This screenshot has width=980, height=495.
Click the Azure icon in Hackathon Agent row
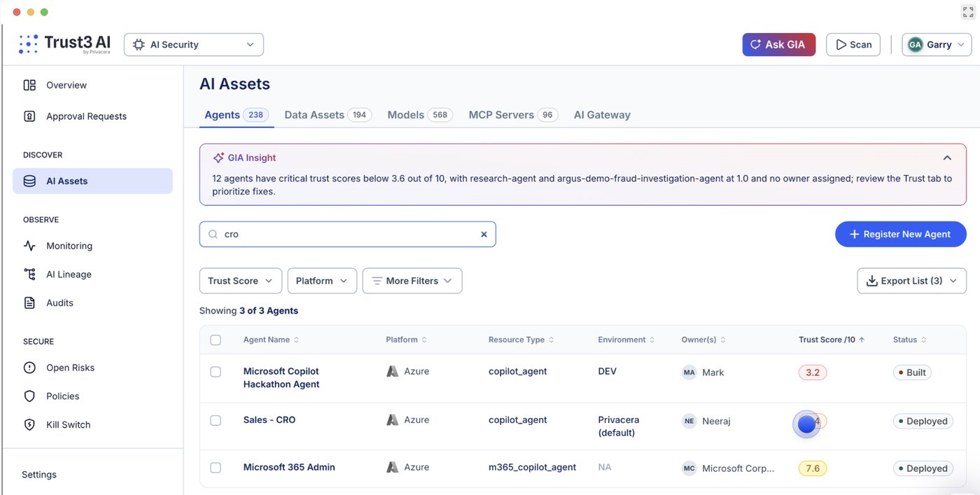tap(393, 371)
